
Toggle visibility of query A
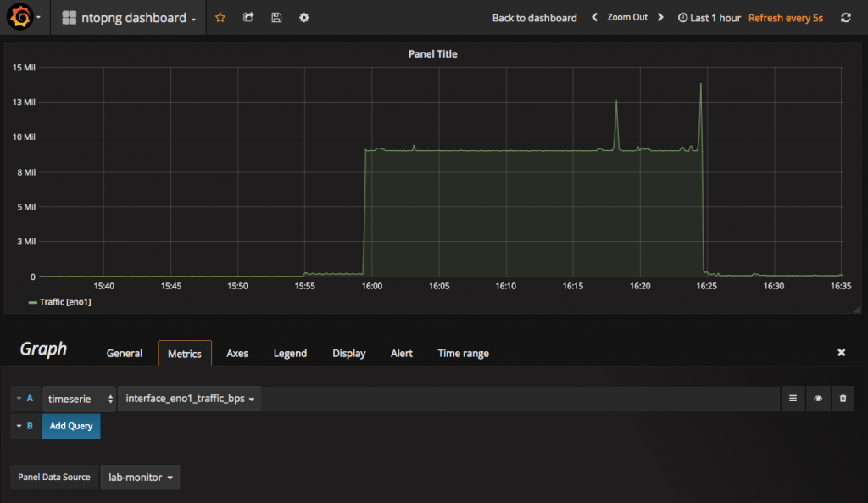[x=818, y=399]
